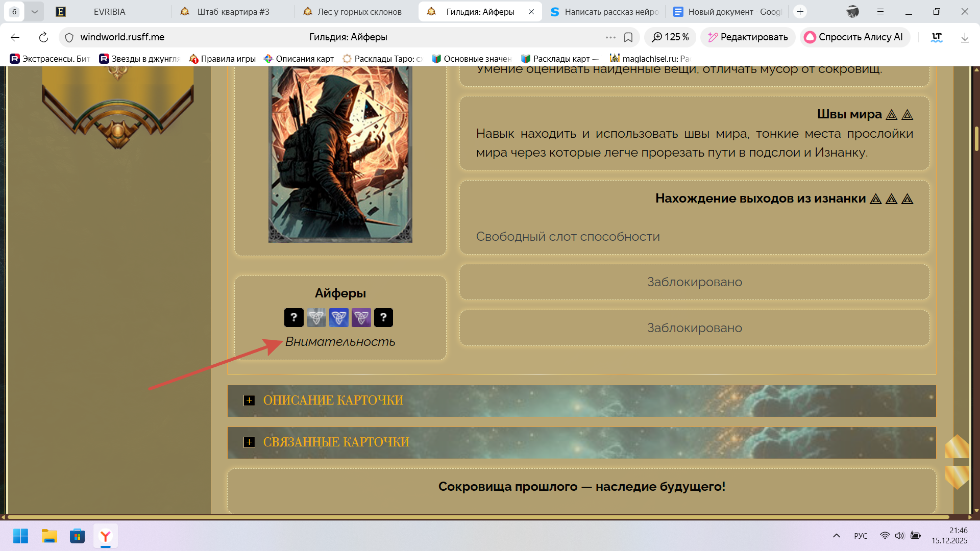
Task: Click the first black question-mark badge
Action: click(x=293, y=317)
